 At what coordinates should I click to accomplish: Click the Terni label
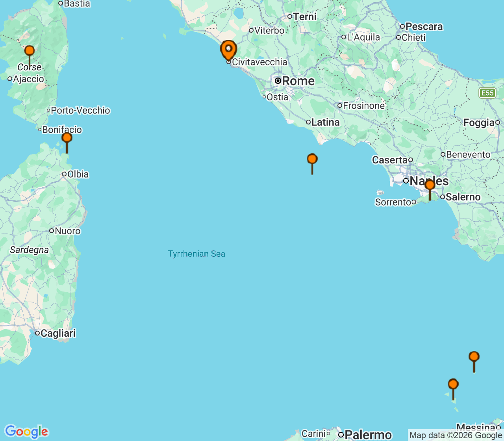[305, 17]
